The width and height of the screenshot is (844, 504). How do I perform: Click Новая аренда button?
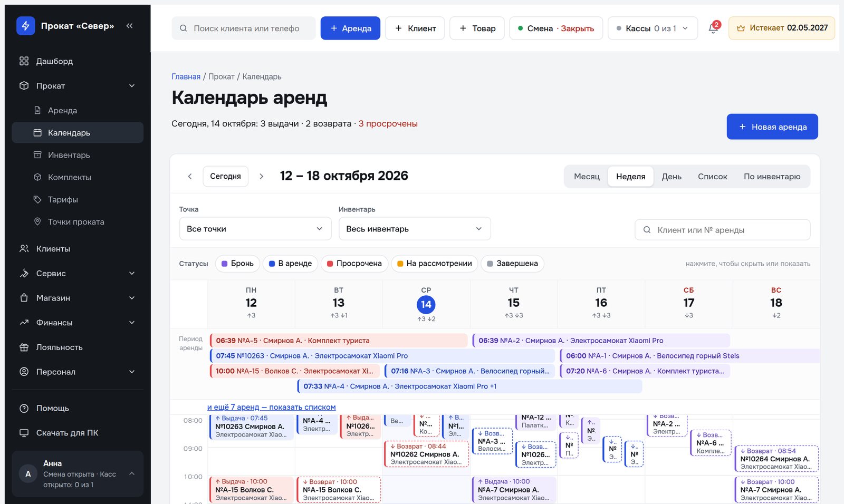(772, 127)
